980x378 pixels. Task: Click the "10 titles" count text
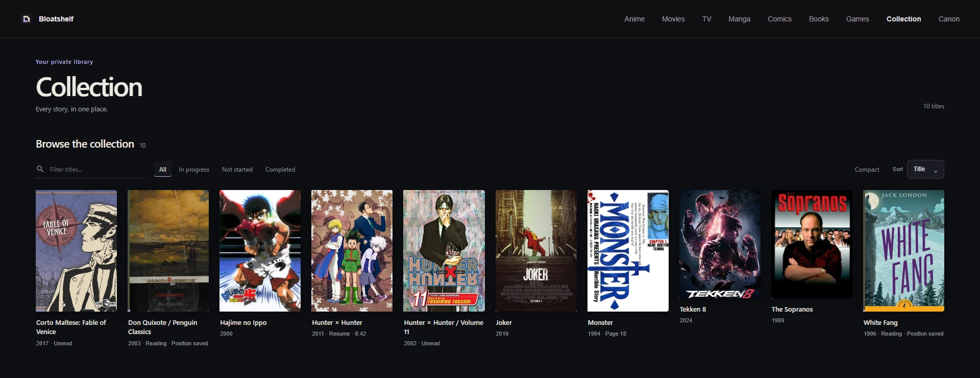934,106
